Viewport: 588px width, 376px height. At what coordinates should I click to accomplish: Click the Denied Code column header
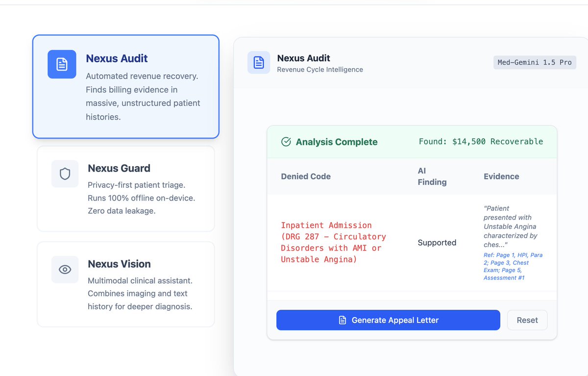[306, 176]
